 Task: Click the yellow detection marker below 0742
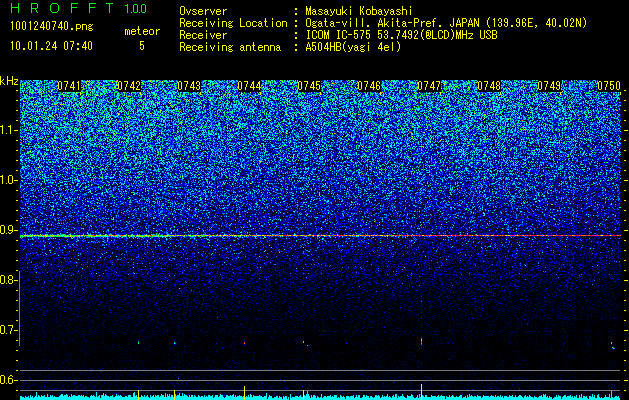coord(138,394)
